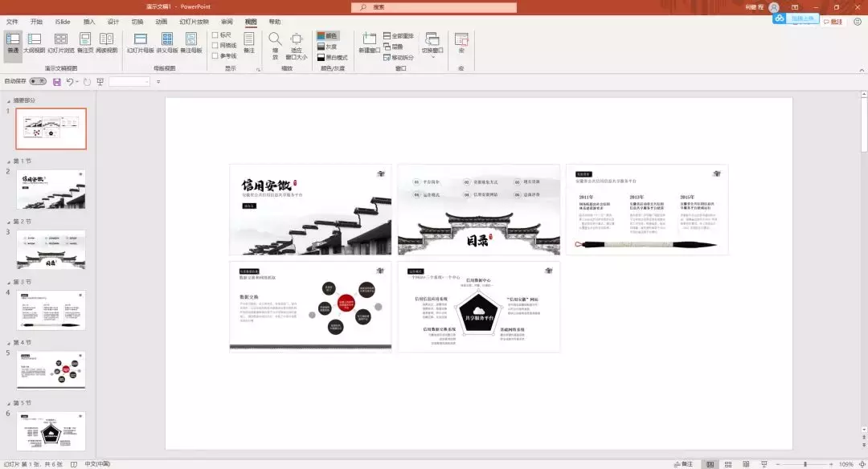Click Cascade windows (层叠)

click(x=393, y=47)
